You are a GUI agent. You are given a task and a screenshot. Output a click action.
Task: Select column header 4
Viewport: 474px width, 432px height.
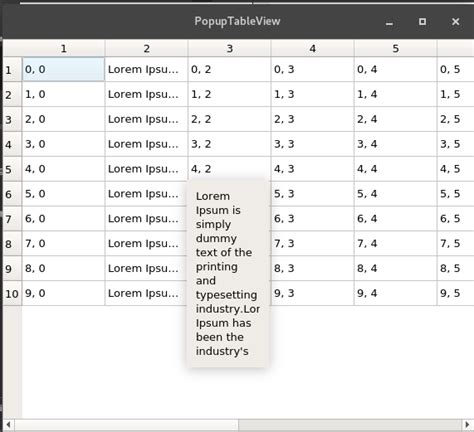[x=313, y=49]
